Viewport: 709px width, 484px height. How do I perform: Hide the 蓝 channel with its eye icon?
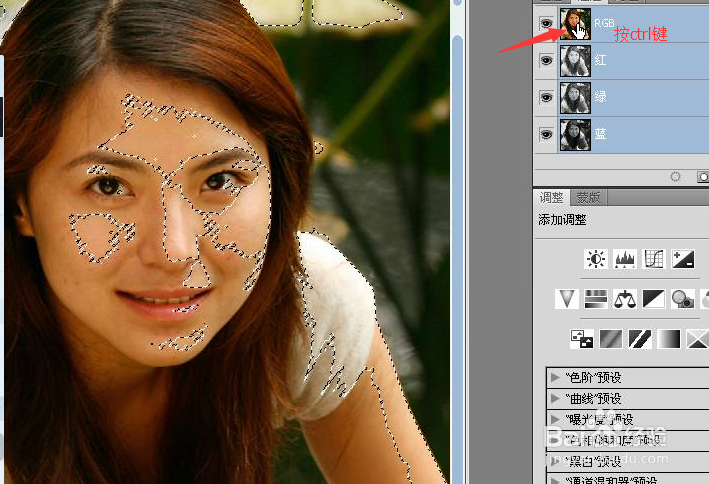coord(546,134)
